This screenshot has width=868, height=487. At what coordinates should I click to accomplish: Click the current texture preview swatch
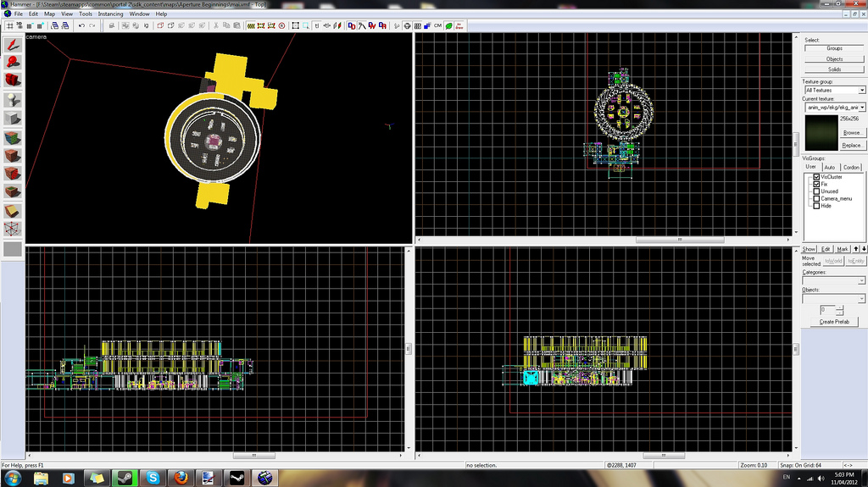821,133
